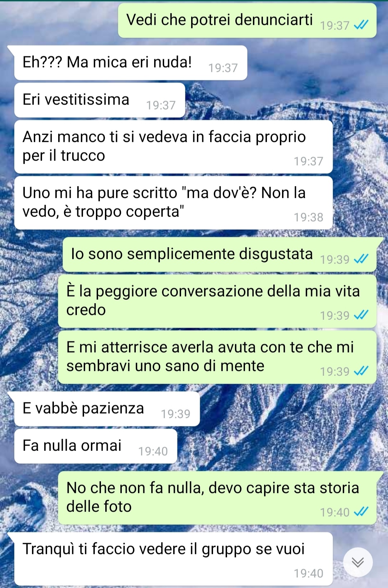This screenshot has height=588, width=388.
Task: Tap blue ticks on 'E mi atterrisce averla avuta' message
Action: (x=361, y=371)
